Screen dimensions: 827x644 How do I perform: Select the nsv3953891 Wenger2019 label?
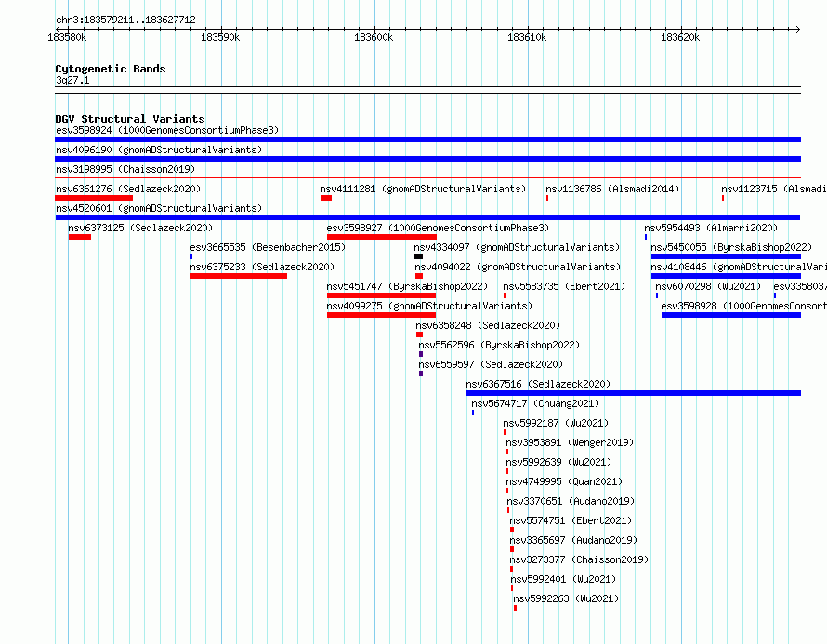[570, 442]
